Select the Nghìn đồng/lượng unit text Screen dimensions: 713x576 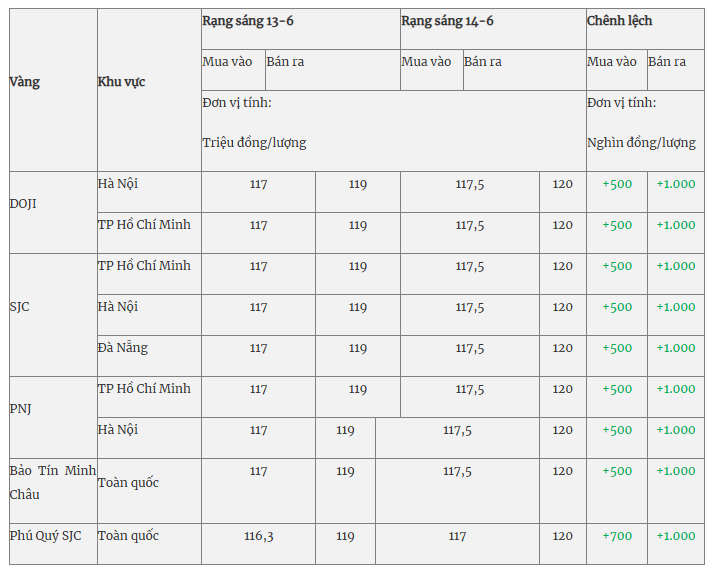tap(642, 143)
